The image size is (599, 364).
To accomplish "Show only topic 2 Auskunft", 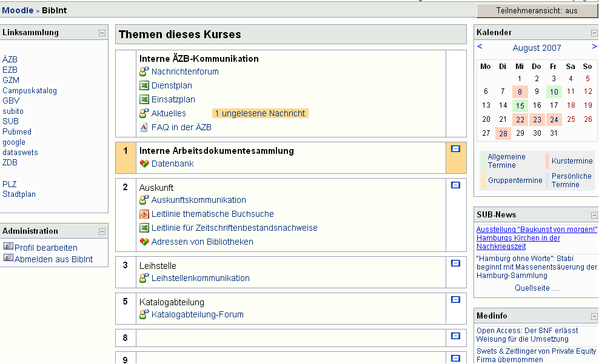I will click(456, 185).
